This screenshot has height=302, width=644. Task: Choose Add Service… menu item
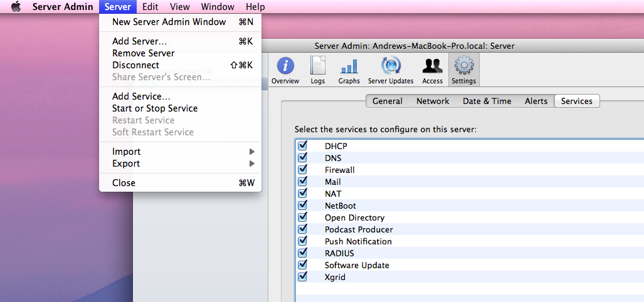(x=180, y=96)
